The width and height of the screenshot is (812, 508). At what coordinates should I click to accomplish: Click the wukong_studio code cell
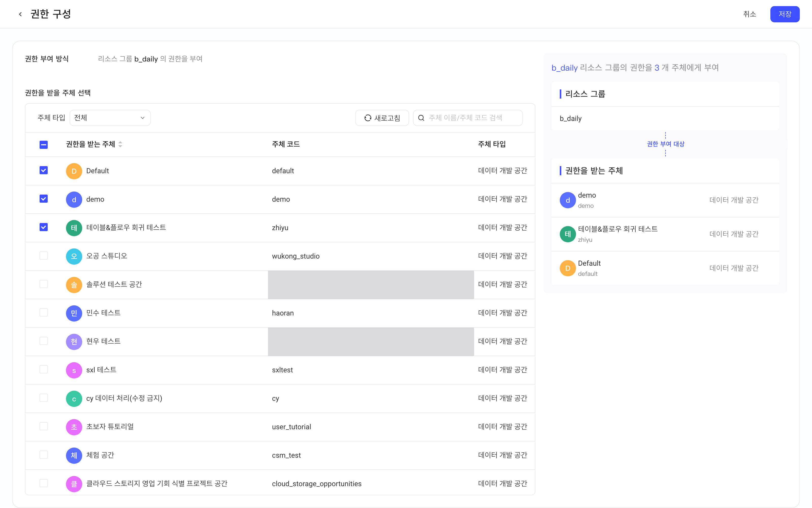pos(296,256)
